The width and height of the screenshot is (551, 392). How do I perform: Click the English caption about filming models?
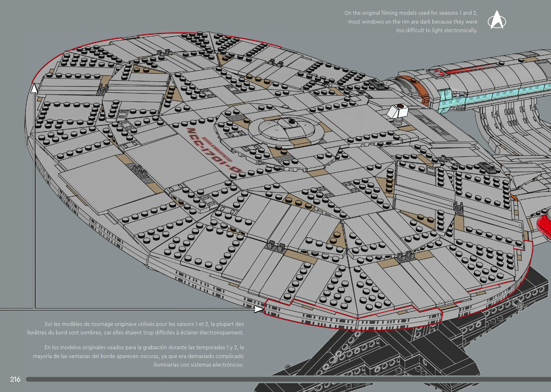[x=411, y=22]
